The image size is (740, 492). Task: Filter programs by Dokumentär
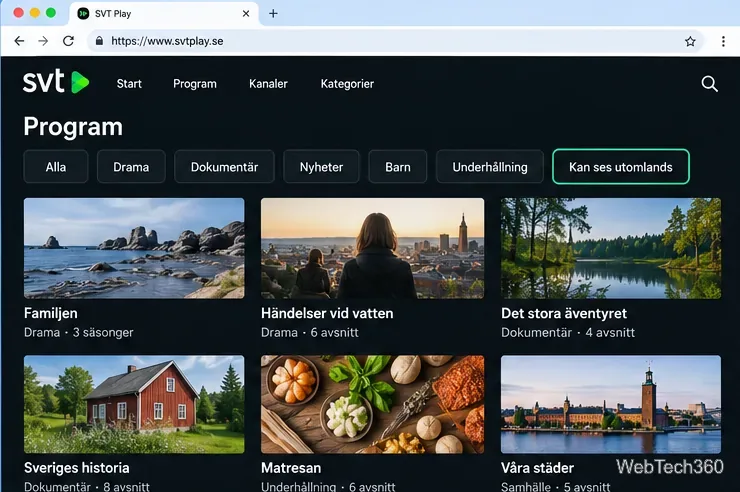[x=224, y=167]
